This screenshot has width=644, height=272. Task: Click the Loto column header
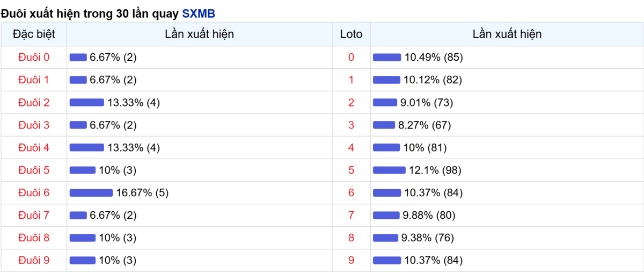click(352, 34)
